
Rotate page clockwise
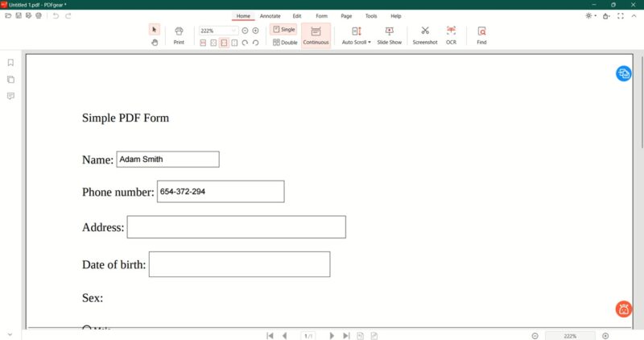(245, 43)
